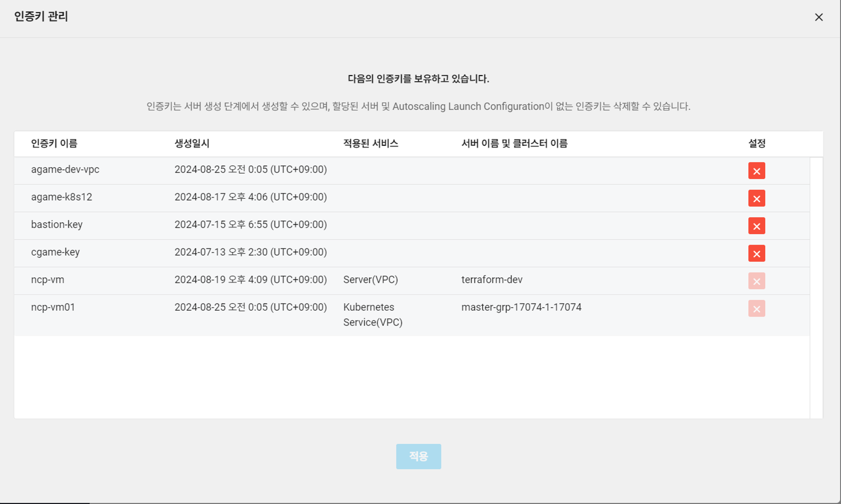Click the terraform-dev server name
841x504 pixels.
pyautogui.click(x=492, y=280)
